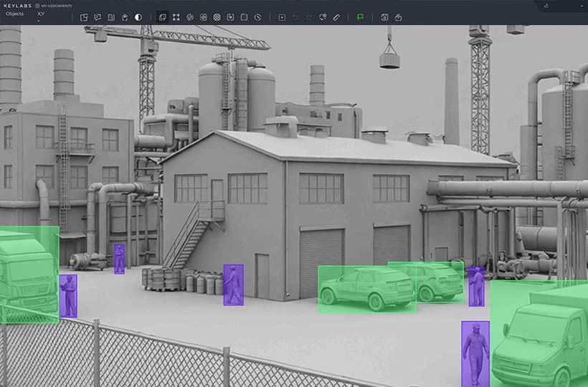Click the dotted-square selection tool icon
Screen dimensions: 588x387
pos(282,17)
